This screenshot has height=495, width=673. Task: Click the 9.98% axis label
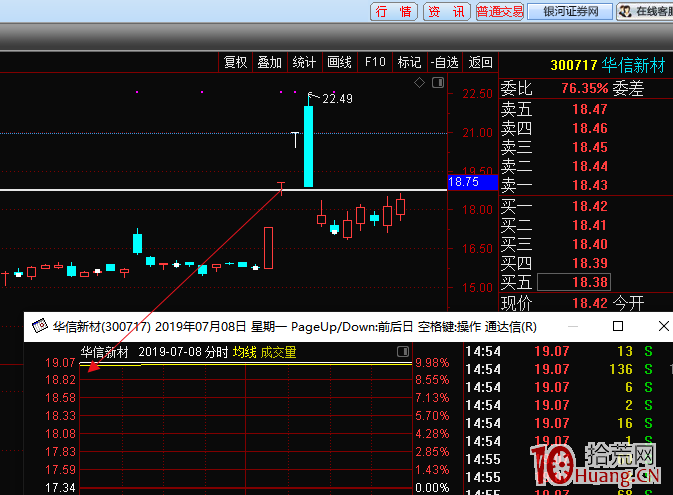tap(432, 363)
